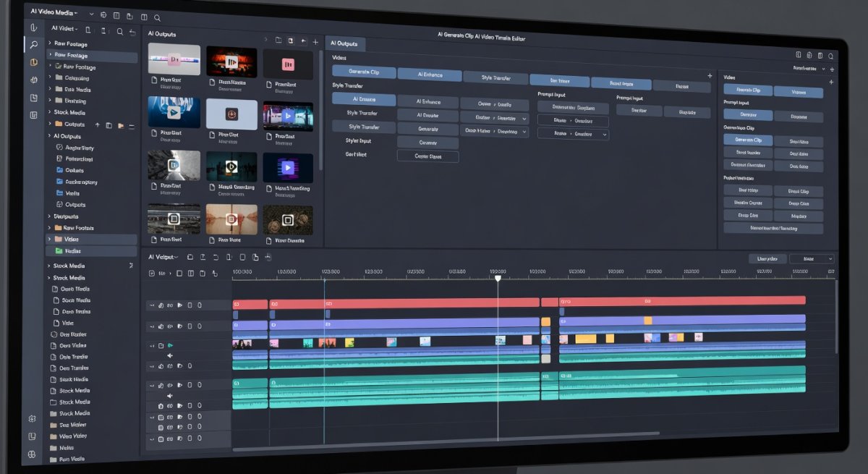Click Generate Clip button in top Video row

pyautogui.click(x=365, y=72)
